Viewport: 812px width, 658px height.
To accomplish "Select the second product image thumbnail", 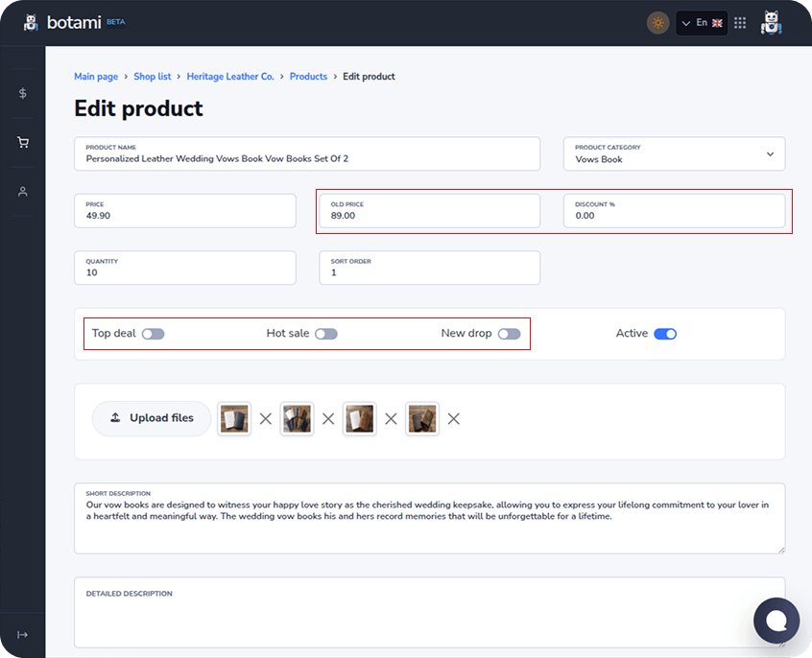I will coord(297,419).
